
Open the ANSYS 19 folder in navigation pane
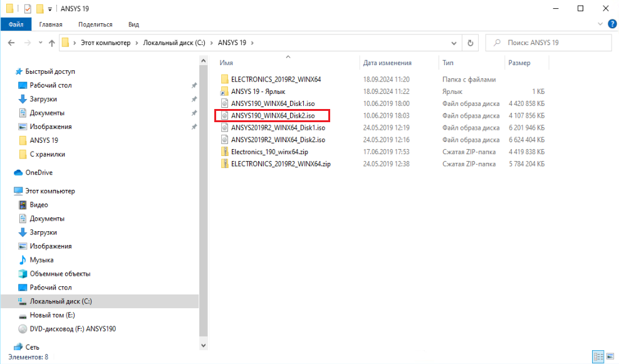click(43, 140)
